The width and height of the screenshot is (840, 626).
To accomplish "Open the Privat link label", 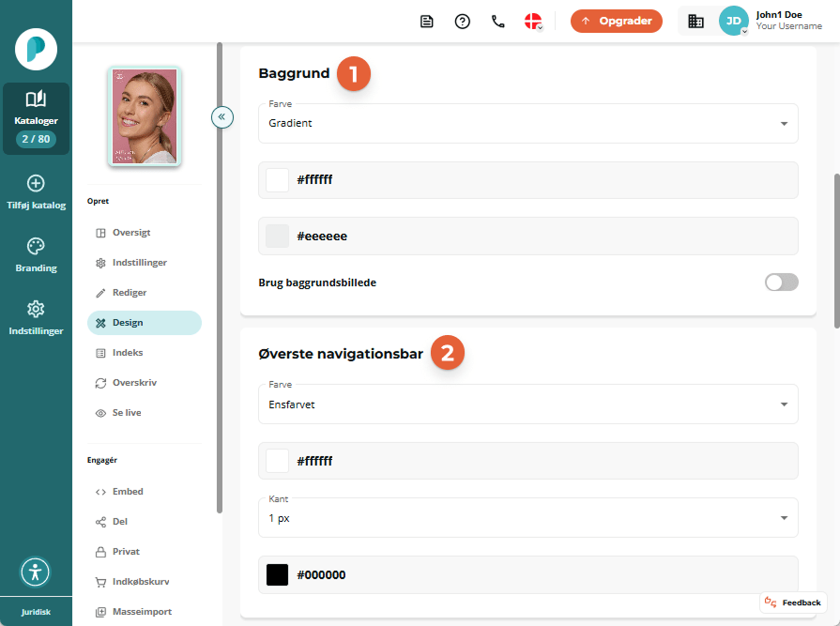I will [x=126, y=552].
